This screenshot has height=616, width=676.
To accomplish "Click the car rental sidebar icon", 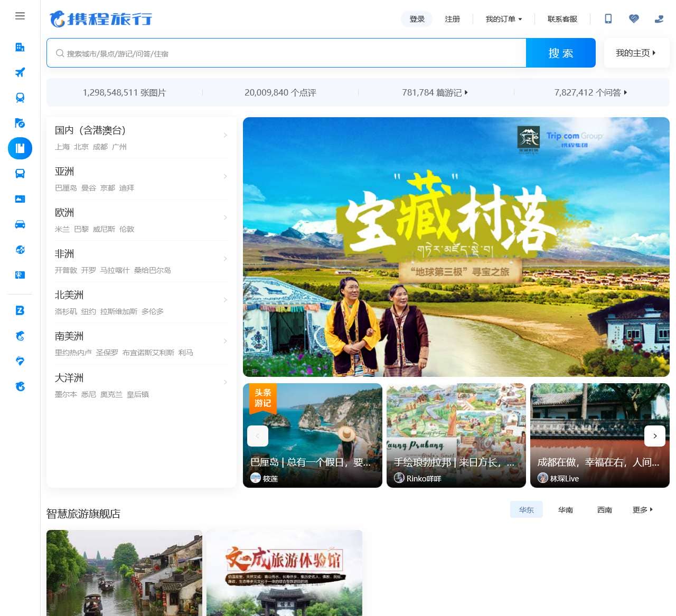I will (20, 224).
